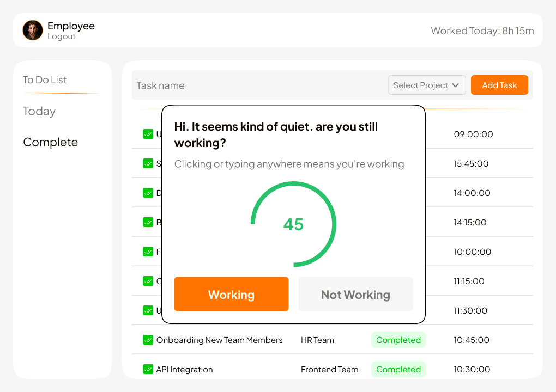Image resolution: width=556 pixels, height=392 pixels.
Task: Toggle checkbox for the 09:00:00 task
Action: coord(148,134)
